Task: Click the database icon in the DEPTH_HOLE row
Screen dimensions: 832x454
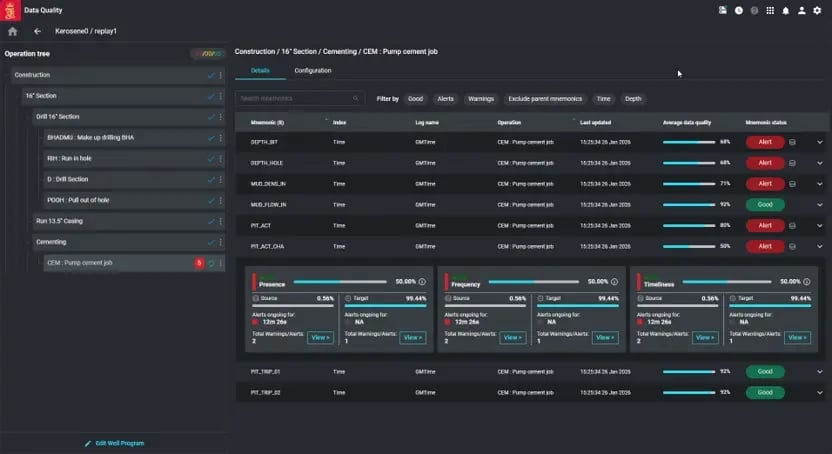Action: coord(792,163)
